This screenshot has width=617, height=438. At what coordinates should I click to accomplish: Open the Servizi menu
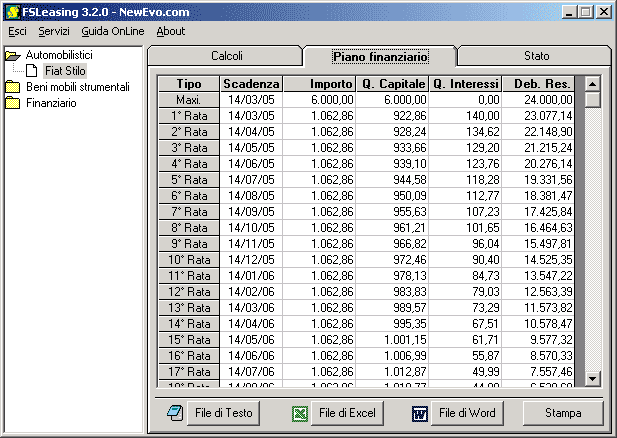(54, 31)
